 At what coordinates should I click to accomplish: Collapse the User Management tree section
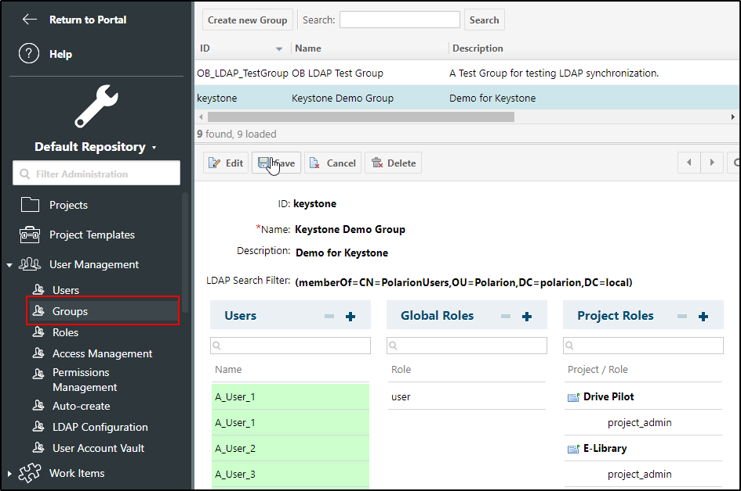[9, 265]
